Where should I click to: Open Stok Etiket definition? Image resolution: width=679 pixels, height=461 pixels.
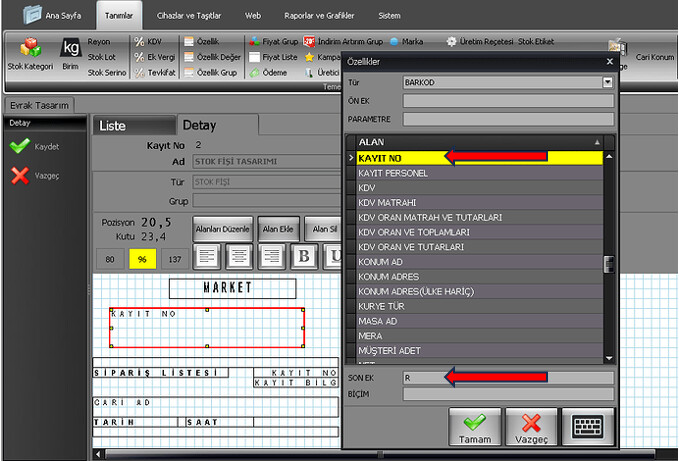click(536, 42)
